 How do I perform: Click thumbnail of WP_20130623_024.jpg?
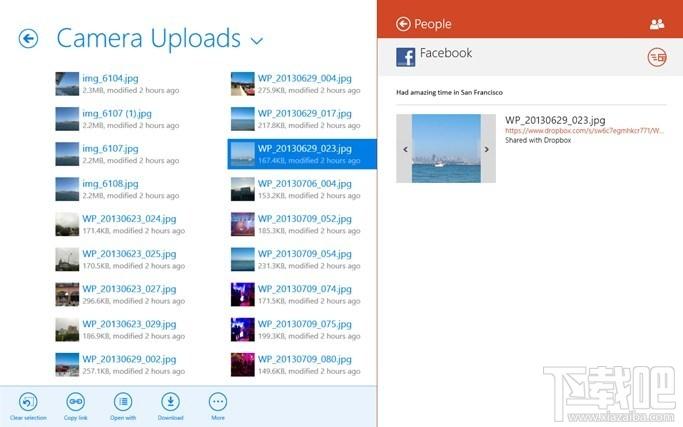[67, 224]
